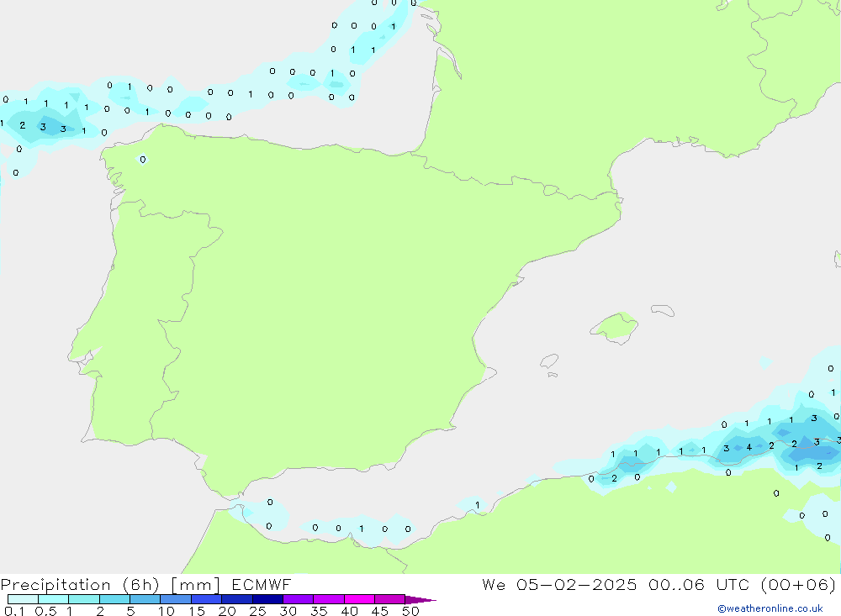Click the 'ECMWF' model label

click(262, 585)
